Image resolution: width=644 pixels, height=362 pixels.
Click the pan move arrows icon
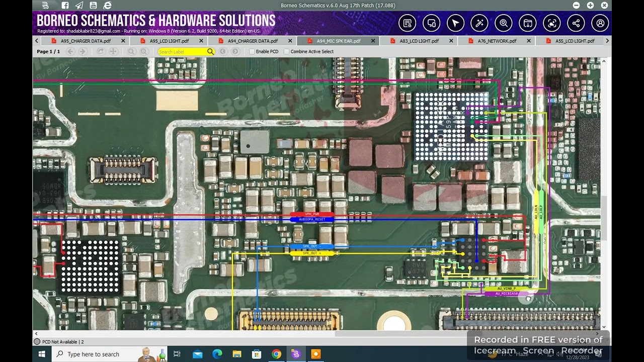(x=113, y=51)
